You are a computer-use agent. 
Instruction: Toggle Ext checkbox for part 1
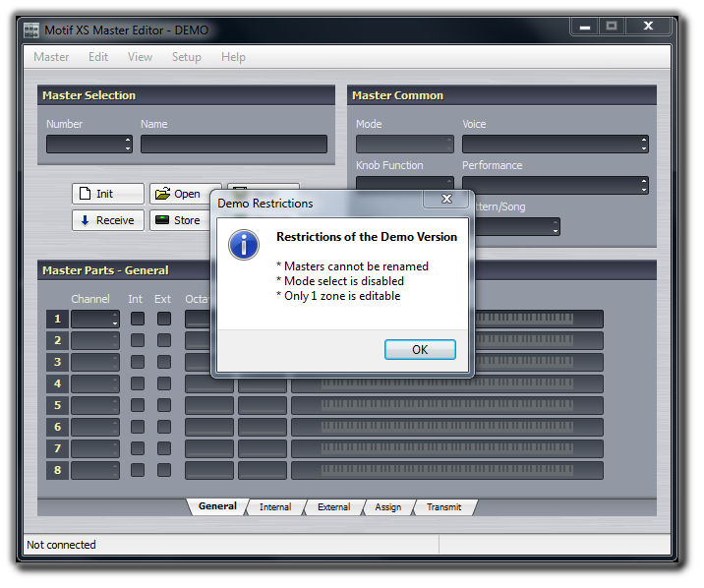(164, 319)
